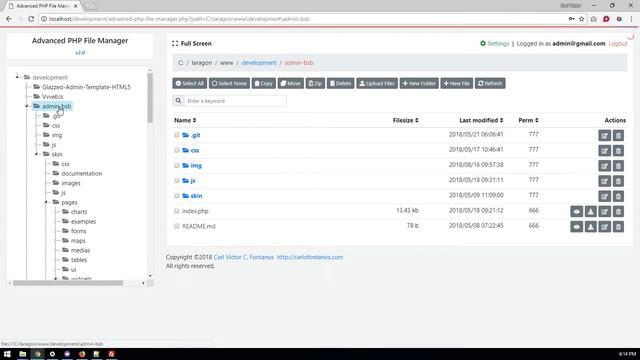Click edit icon for skin folder
The height and width of the screenshot is (360, 640).
[604, 196]
